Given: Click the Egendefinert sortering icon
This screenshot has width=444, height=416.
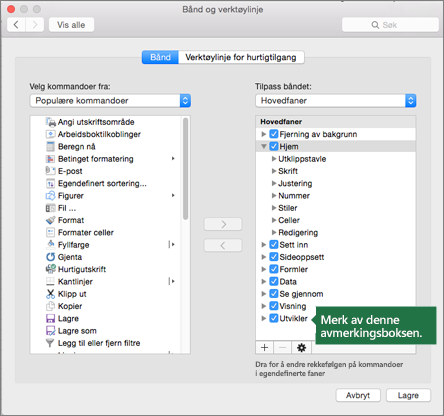Looking at the screenshot, I should click(x=50, y=183).
